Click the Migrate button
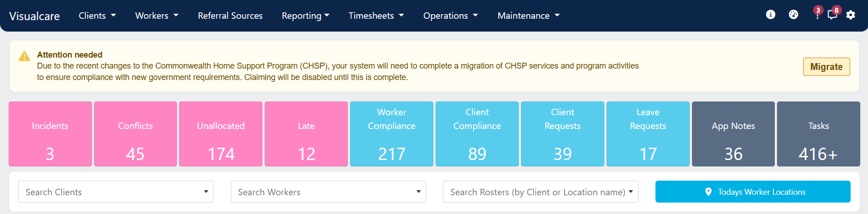 [826, 67]
